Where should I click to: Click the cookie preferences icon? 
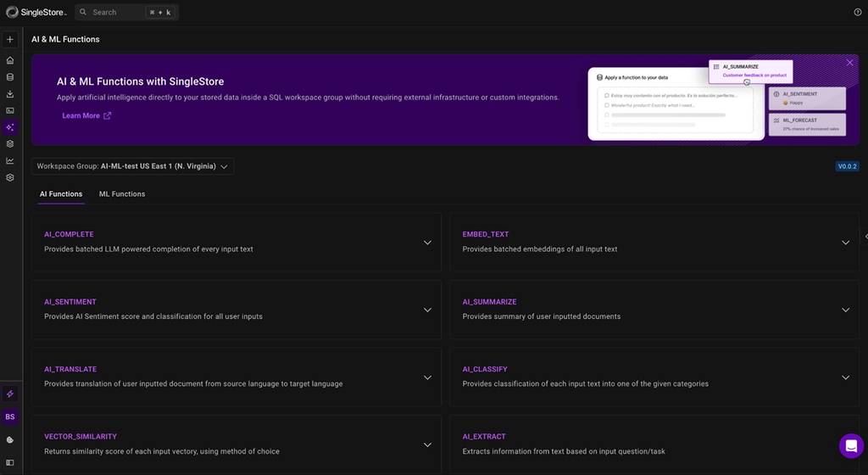point(10,440)
